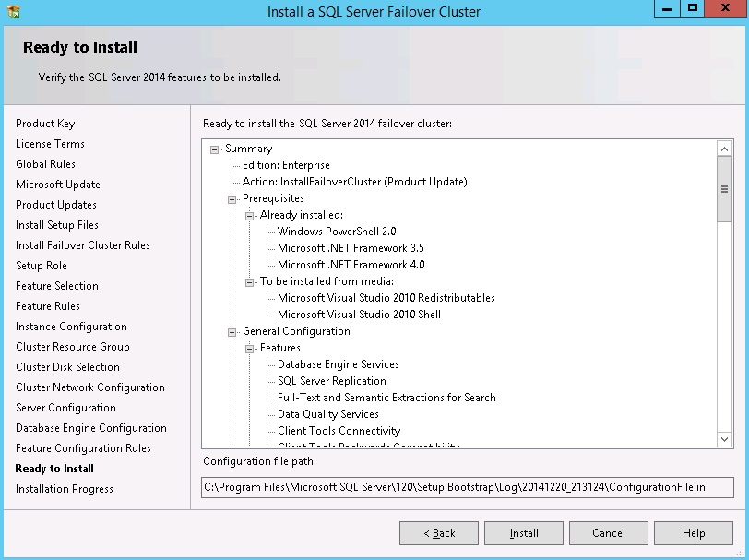Maximize the setup window
This screenshot has width=749, height=560.
coord(693,8)
